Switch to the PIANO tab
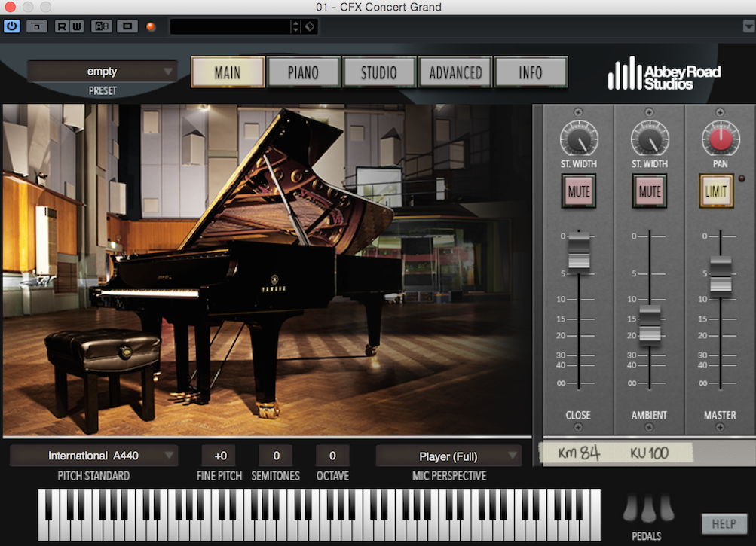The width and height of the screenshot is (756, 546). (303, 72)
